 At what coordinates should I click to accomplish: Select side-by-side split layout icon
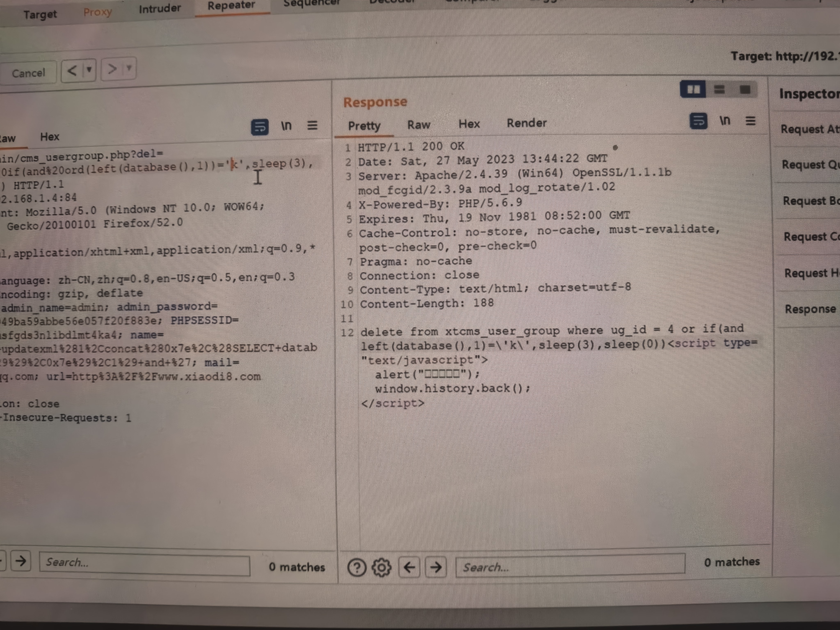693,90
